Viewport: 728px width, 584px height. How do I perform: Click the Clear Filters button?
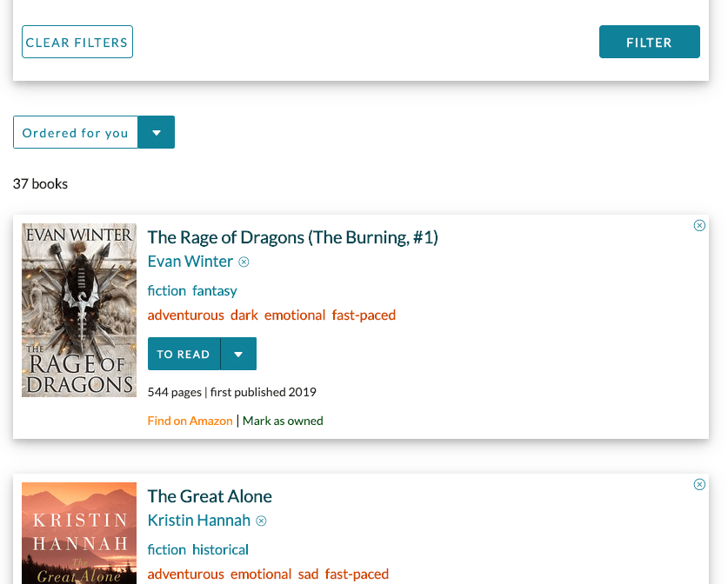coord(77,42)
